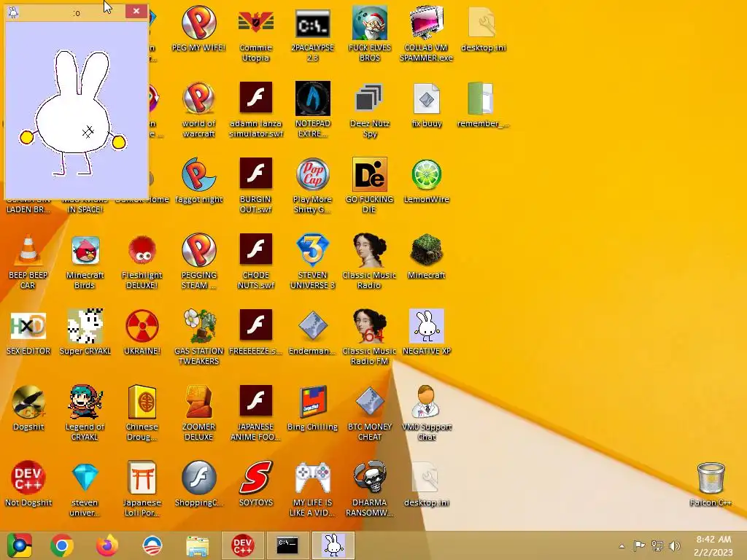
Task: Open the BURGIN OUT.swf flash file
Action: [x=256, y=174]
